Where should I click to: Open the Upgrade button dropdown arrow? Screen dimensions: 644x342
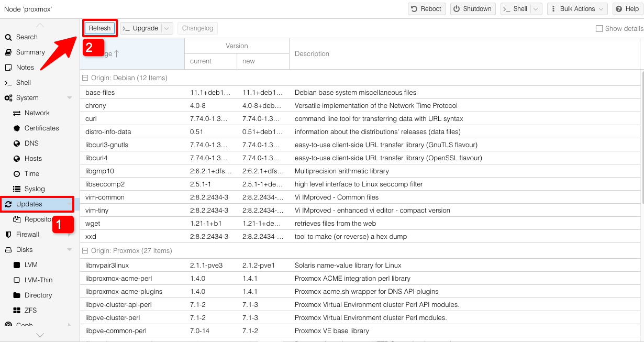[x=166, y=28]
